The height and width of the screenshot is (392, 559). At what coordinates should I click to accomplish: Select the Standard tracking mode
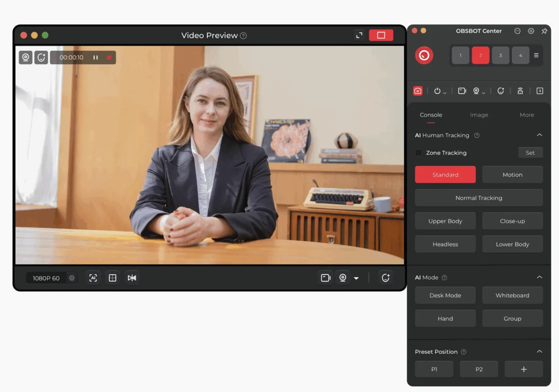point(445,174)
